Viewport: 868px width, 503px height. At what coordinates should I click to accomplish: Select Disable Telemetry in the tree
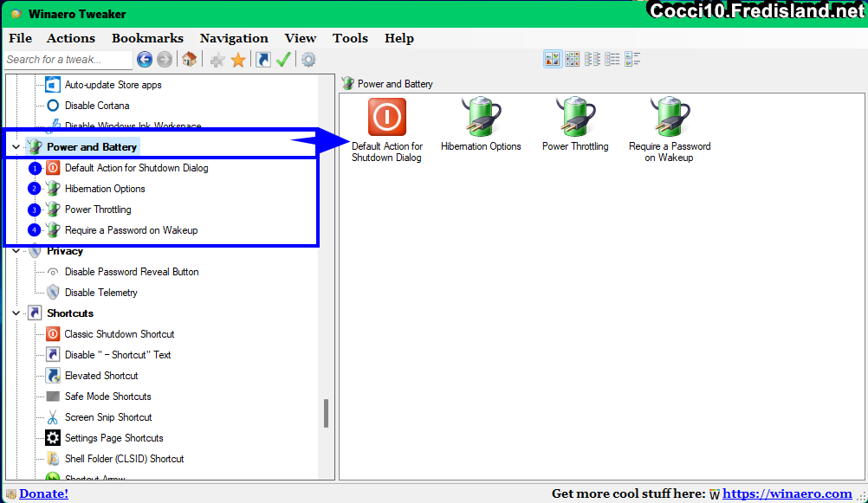[100, 292]
